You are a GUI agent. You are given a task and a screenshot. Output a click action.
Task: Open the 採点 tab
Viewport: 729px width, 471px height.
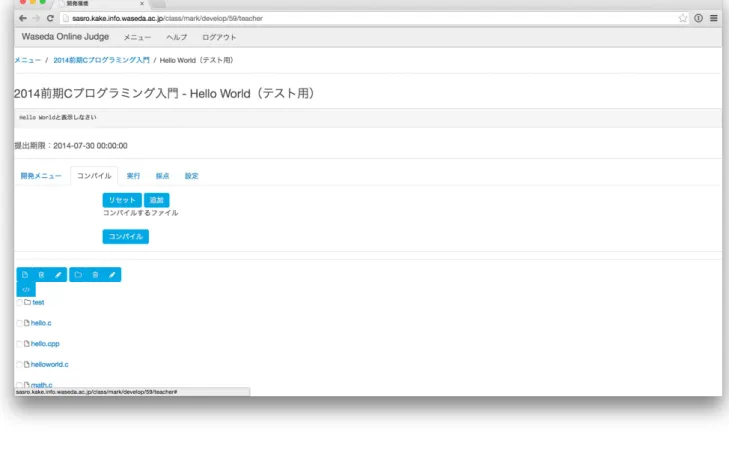point(162,176)
